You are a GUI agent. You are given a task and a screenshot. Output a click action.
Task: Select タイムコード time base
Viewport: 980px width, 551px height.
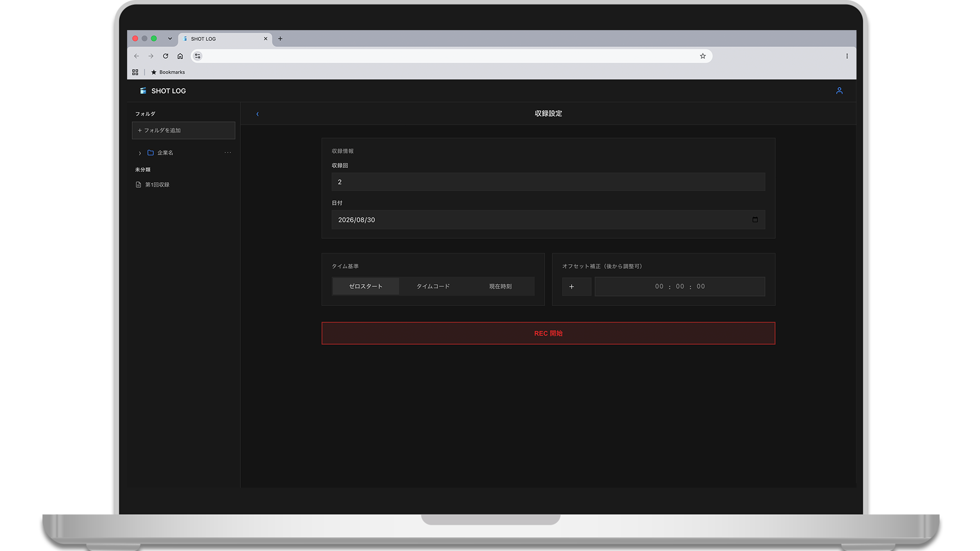tap(433, 286)
